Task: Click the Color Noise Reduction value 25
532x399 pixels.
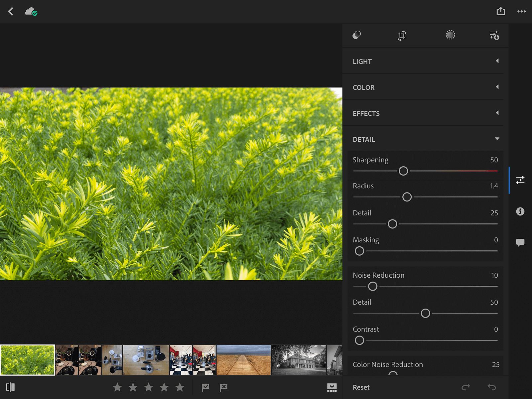Action: coord(496,365)
